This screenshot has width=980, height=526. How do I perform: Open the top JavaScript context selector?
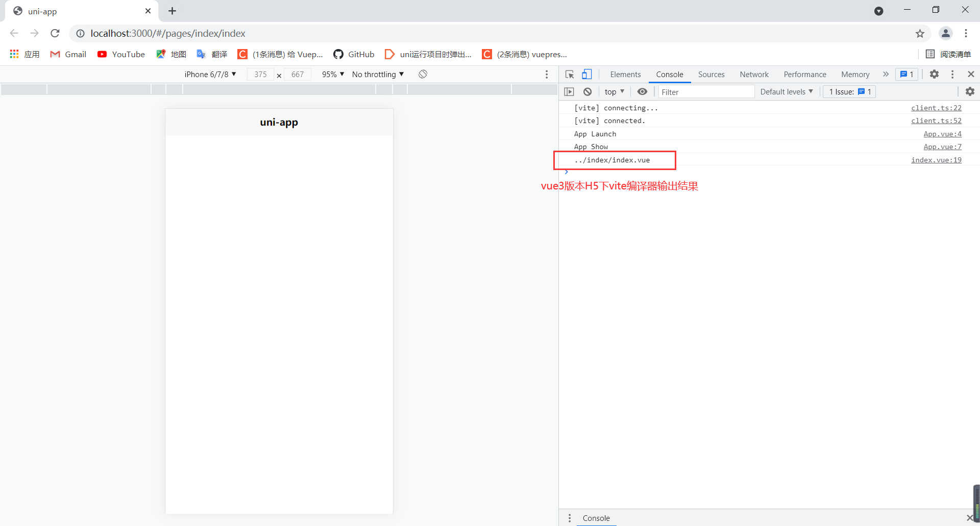click(x=614, y=92)
